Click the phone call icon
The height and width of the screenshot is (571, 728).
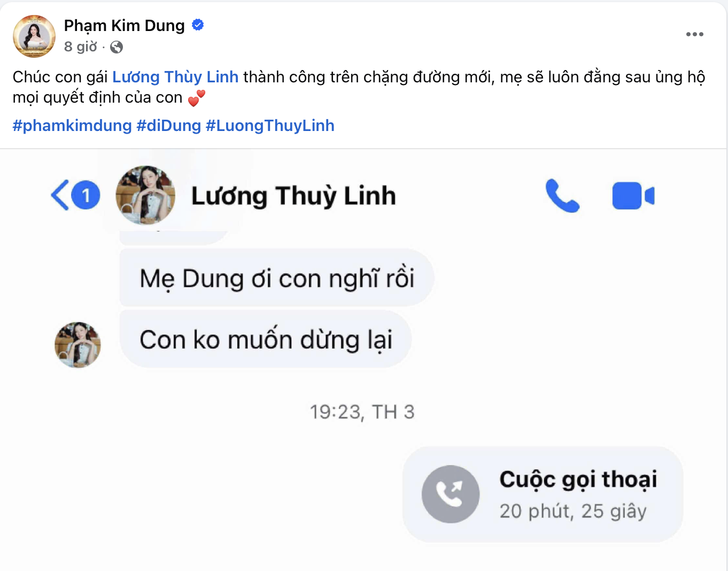pyautogui.click(x=562, y=196)
